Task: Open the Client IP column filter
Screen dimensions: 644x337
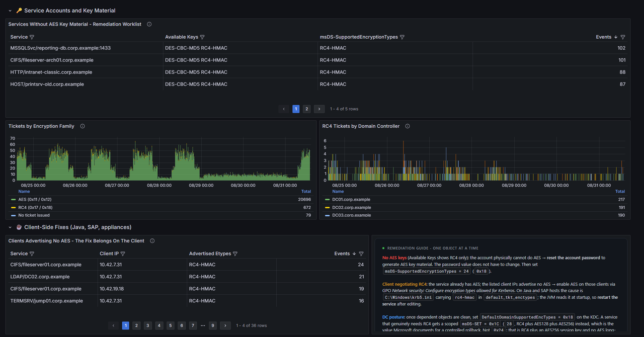Action: click(x=123, y=254)
